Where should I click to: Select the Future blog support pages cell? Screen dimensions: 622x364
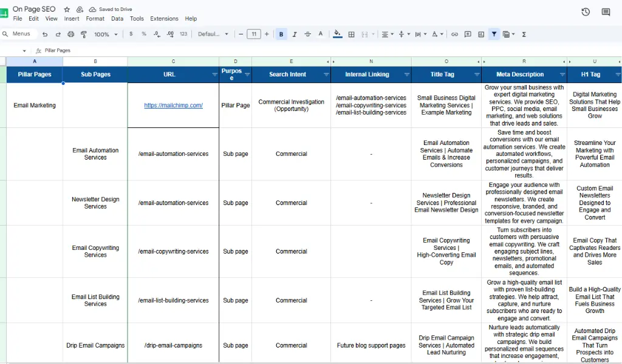371,345
